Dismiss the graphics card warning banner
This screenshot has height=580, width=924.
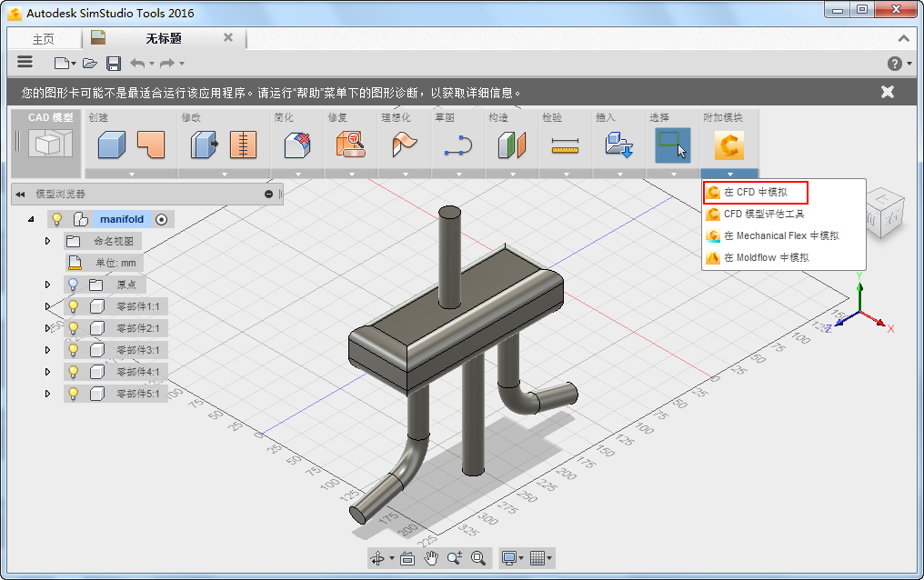click(888, 92)
